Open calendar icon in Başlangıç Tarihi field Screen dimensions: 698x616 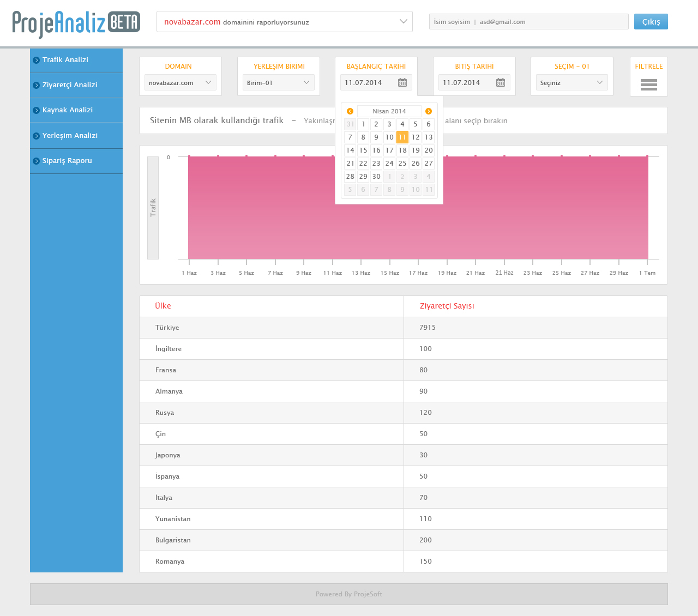click(402, 82)
